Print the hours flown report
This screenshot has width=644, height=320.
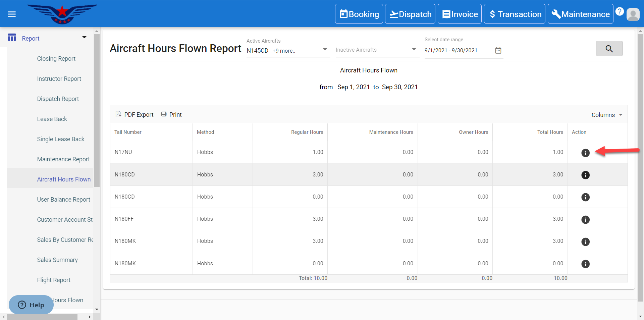[x=171, y=115]
